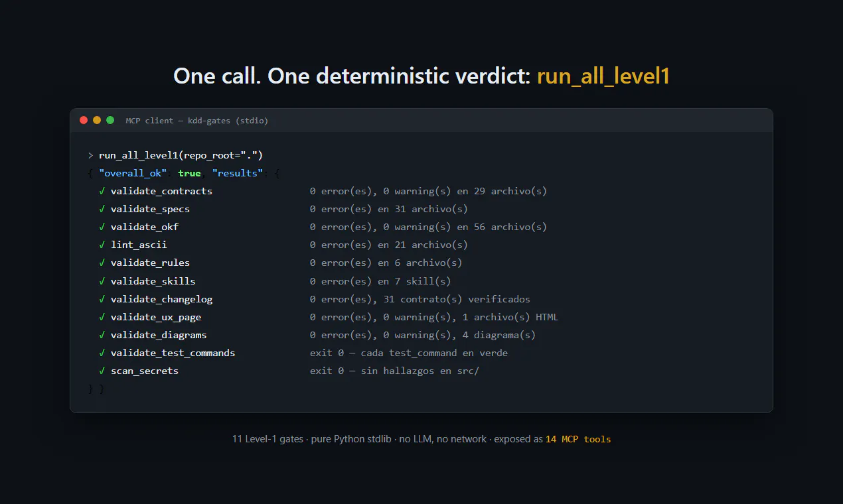Click the 'validate_rules' gate name

pos(150,263)
